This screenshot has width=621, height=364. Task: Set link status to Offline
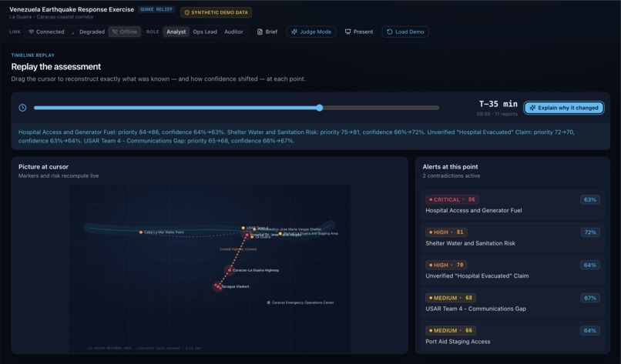124,32
